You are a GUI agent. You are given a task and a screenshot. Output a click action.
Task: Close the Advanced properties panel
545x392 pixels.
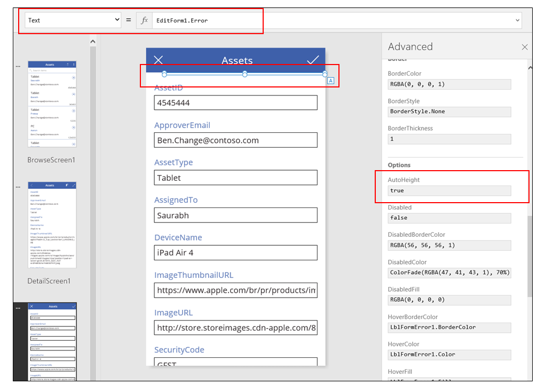coord(525,47)
